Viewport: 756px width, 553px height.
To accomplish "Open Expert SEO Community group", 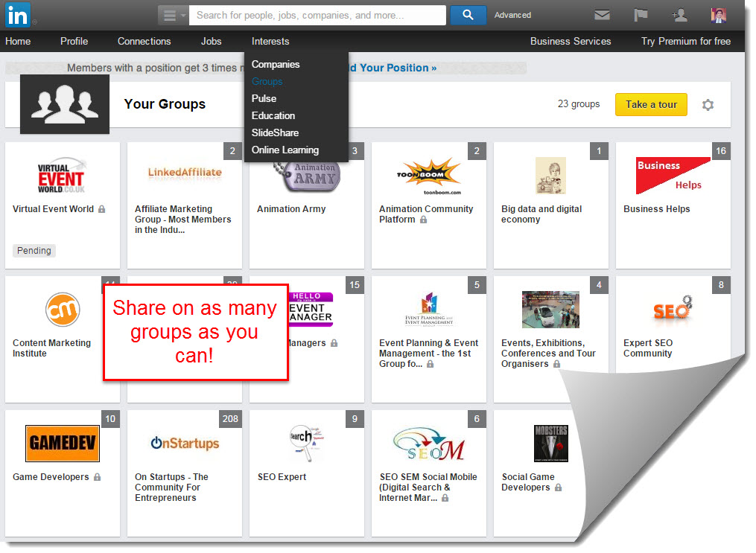I will coord(647,348).
